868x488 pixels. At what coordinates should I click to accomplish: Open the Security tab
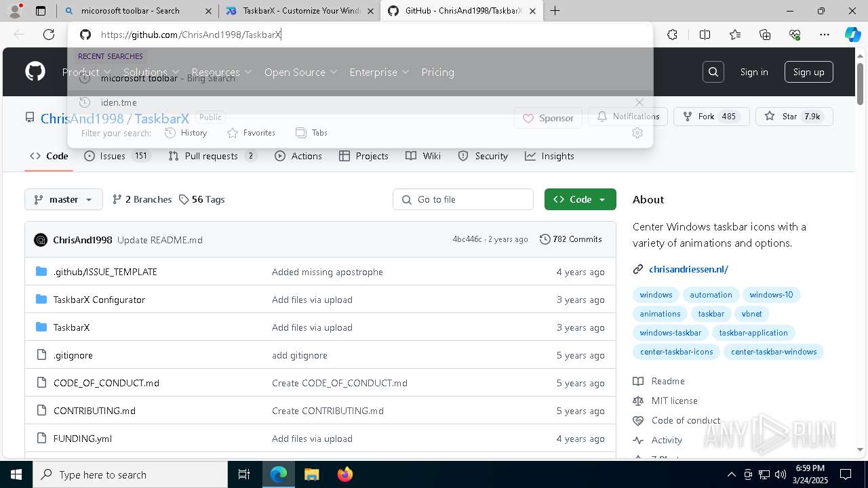pyautogui.click(x=483, y=156)
